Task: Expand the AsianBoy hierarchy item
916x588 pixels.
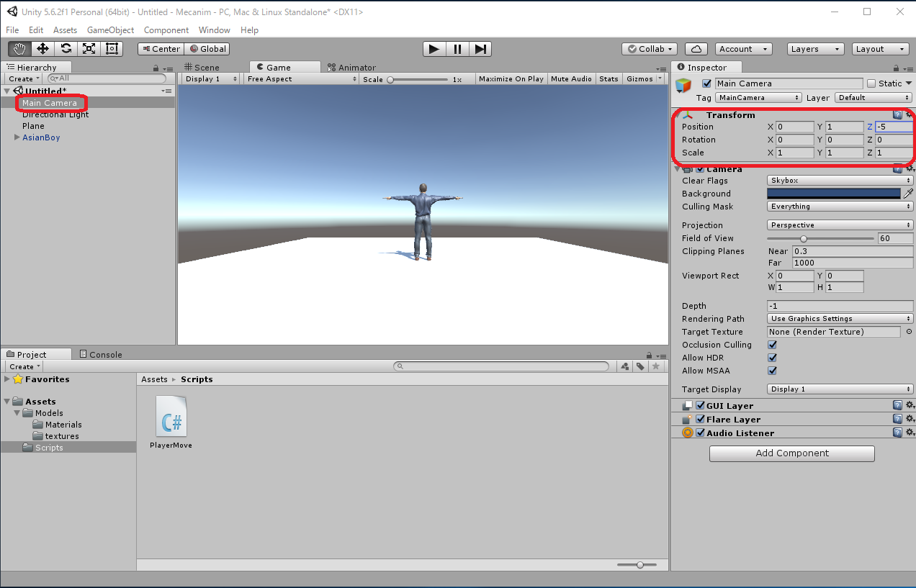Action: pos(17,137)
